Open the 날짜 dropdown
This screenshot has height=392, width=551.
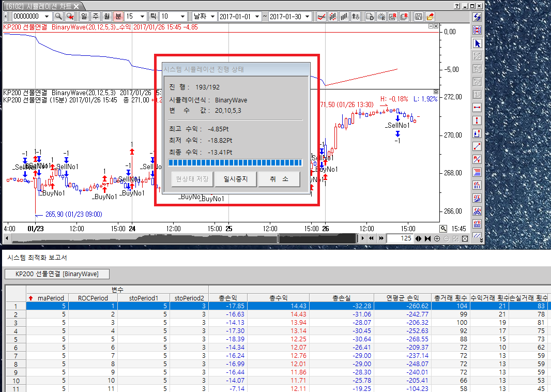(x=205, y=17)
